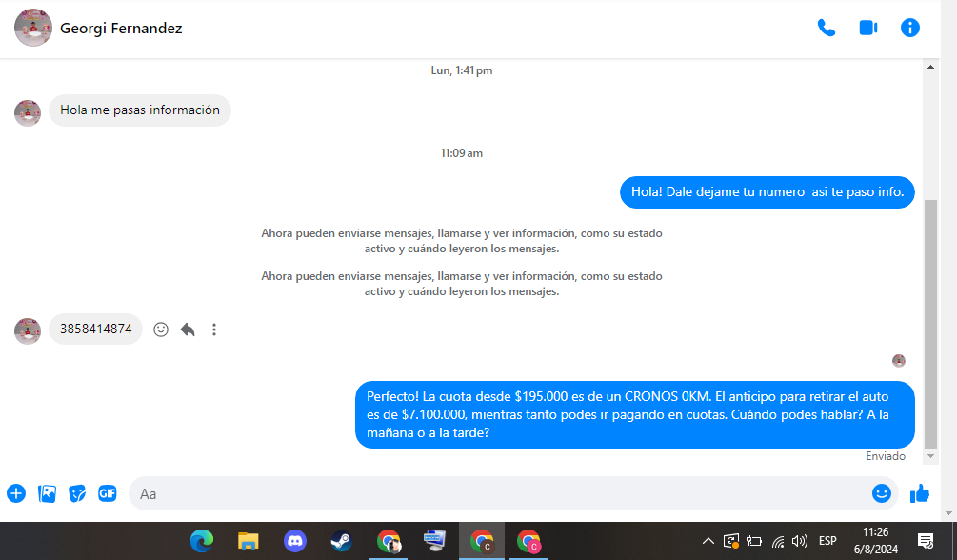Screen dimensions: 957x560
Task: Click the conversation scrollbar thumb
Action: tap(930, 324)
